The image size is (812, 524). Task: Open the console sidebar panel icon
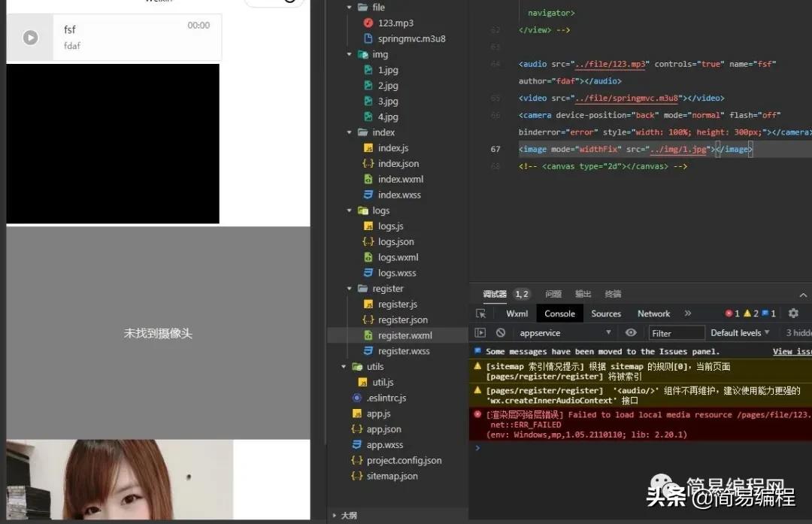pyautogui.click(x=480, y=332)
